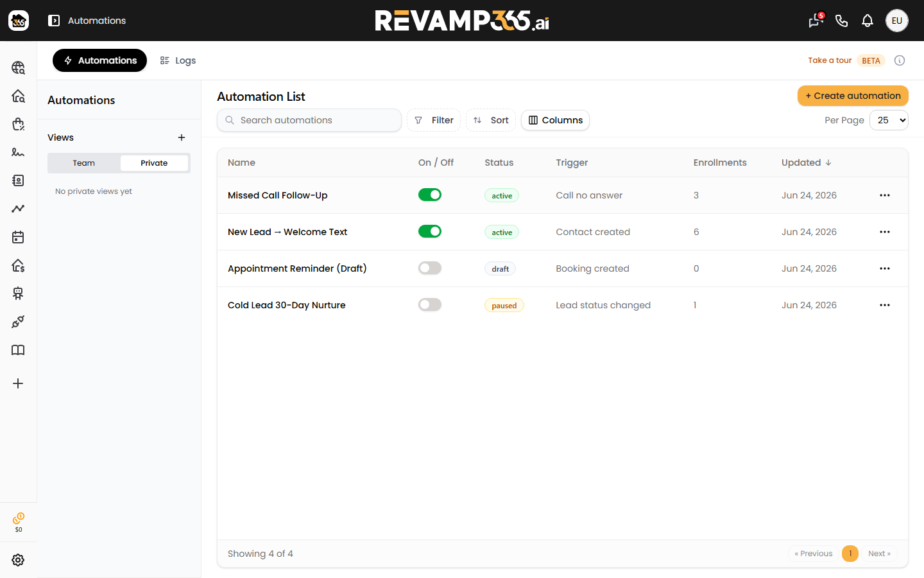Open the Filter button
The image size is (924, 578).
(x=434, y=120)
